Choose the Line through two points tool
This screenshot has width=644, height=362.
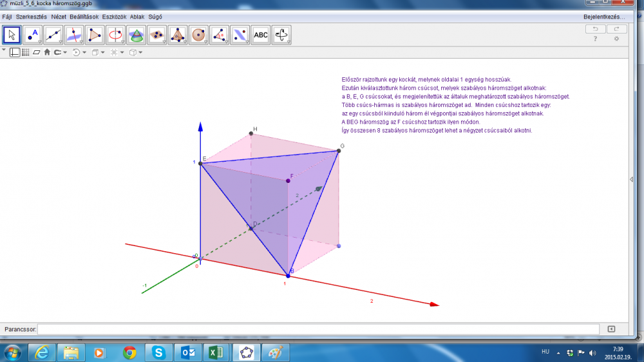point(53,35)
